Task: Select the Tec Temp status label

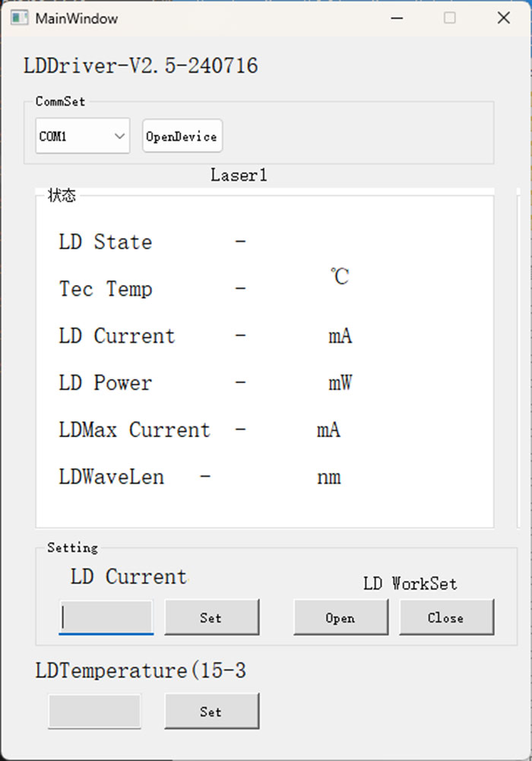Action: [105, 290]
